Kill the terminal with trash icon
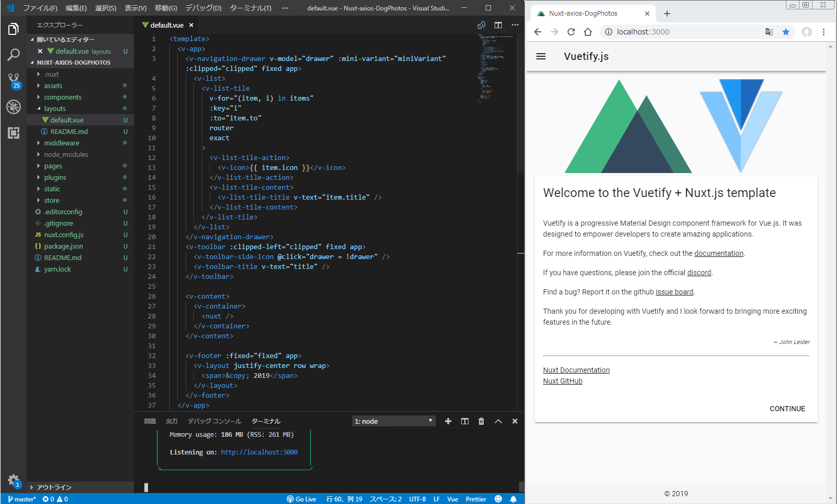The height and width of the screenshot is (504, 837). click(481, 421)
